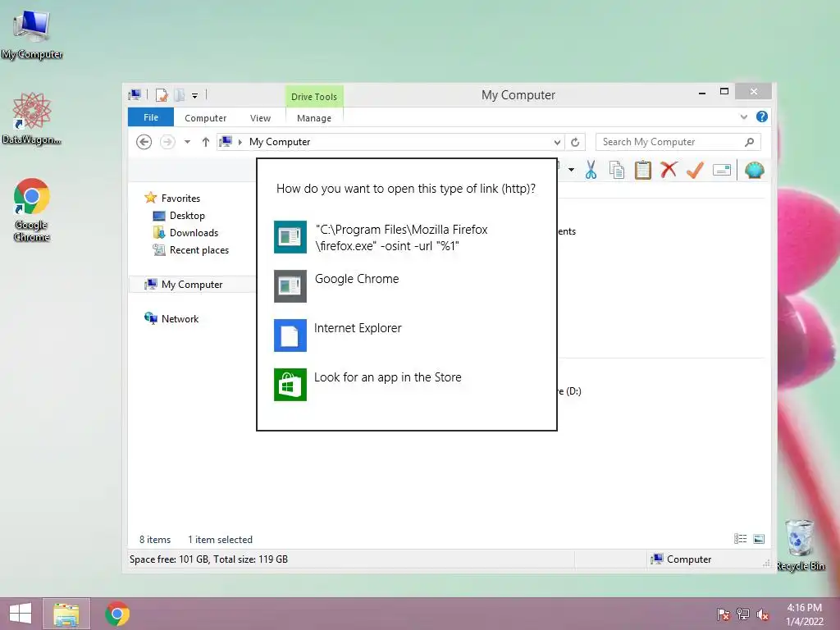Click breadcrumb arrow before My Computer

pos(240,142)
